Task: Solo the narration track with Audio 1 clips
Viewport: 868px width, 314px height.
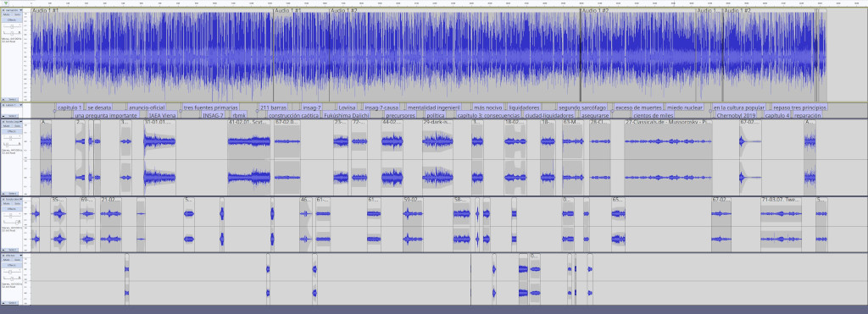Action: click(17, 14)
